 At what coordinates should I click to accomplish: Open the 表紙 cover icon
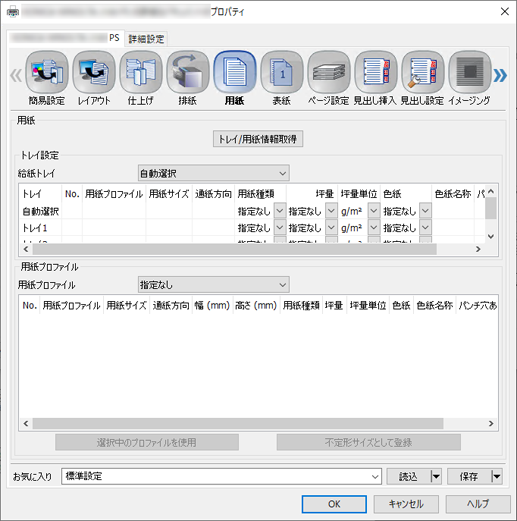click(282, 72)
